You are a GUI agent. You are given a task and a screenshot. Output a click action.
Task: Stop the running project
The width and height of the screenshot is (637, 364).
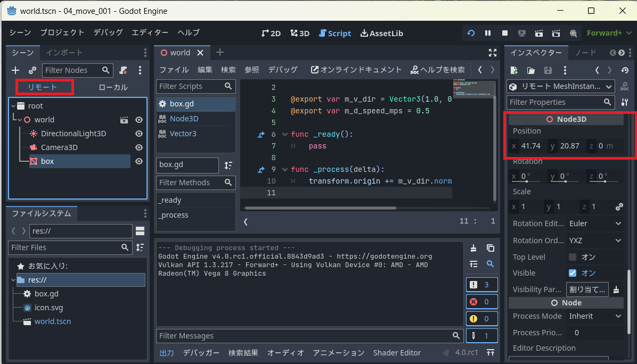pyautogui.click(x=505, y=34)
